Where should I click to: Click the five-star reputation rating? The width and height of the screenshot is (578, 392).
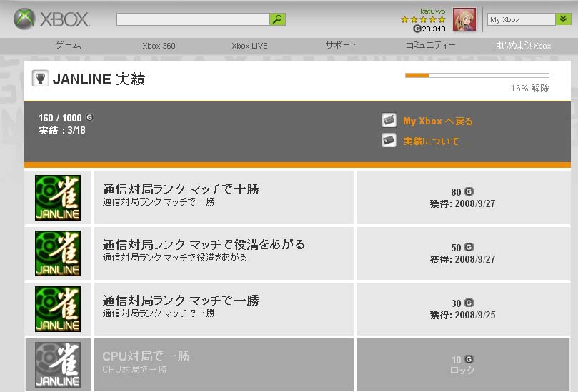[423, 19]
